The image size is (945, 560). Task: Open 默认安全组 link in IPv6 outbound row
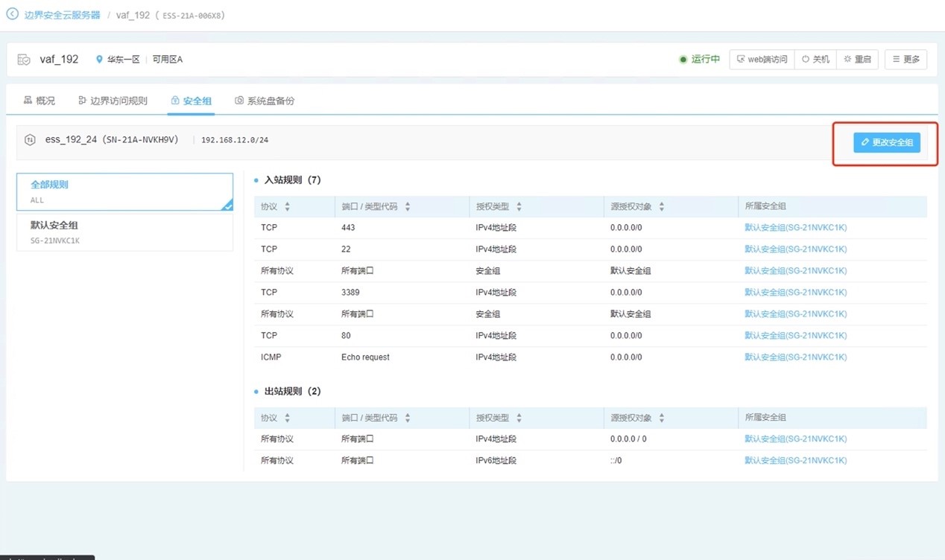tap(795, 460)
